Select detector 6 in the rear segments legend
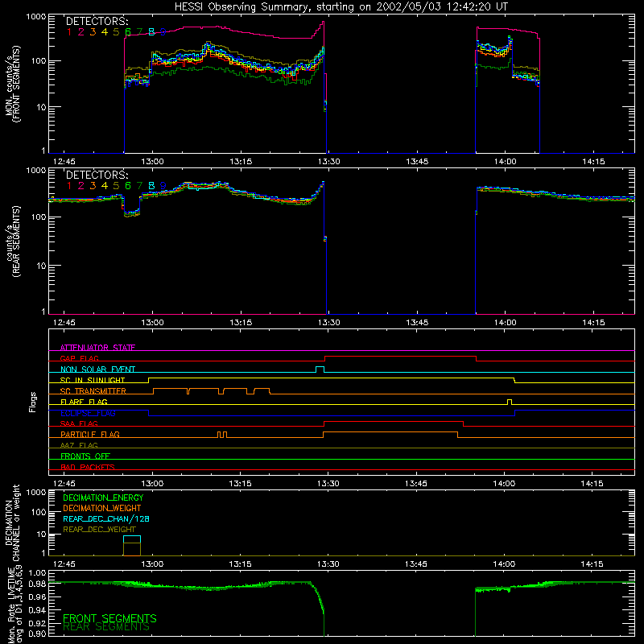 [128, 186]
